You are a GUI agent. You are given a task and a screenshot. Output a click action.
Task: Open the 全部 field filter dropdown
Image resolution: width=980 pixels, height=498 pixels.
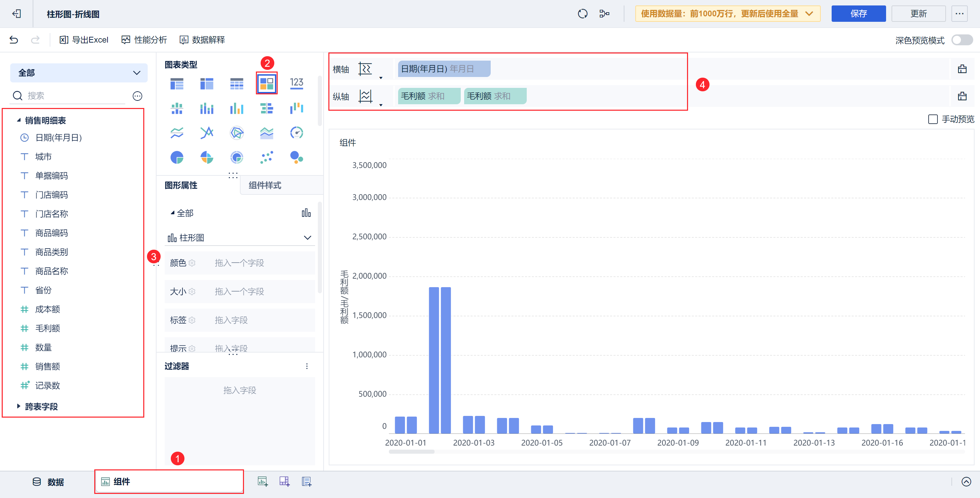(x=79, y=73)
